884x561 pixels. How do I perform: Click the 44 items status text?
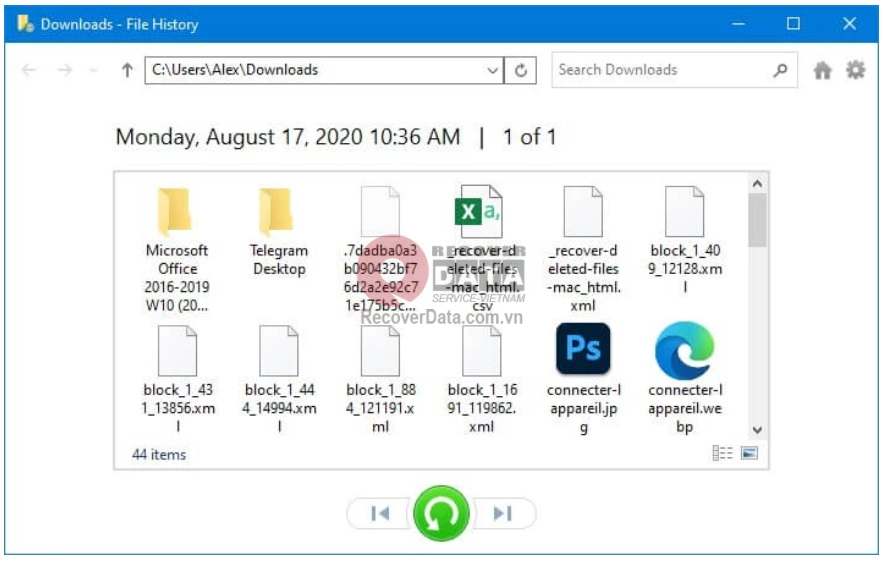pos(158,454)
